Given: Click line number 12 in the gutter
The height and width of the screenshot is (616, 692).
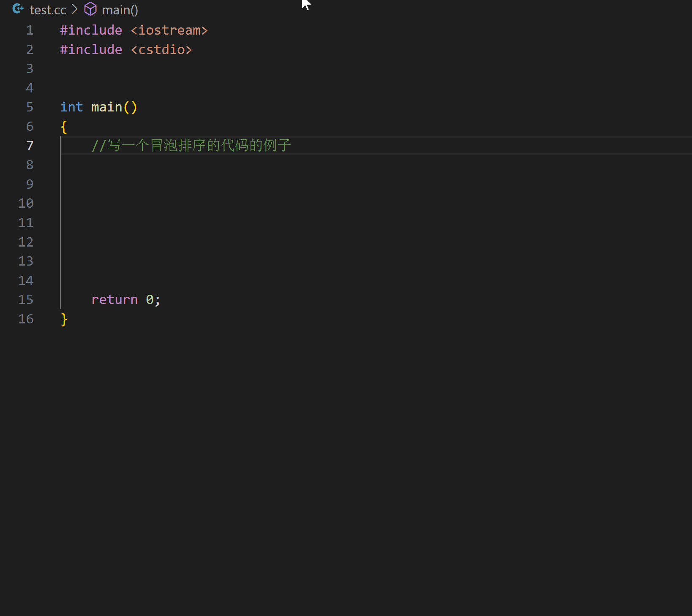Looking at the screenshot, I should 26,242.
